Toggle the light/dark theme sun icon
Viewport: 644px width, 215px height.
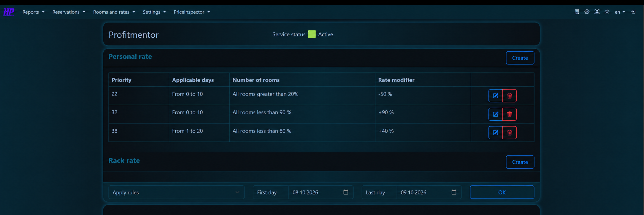(607, 12)
